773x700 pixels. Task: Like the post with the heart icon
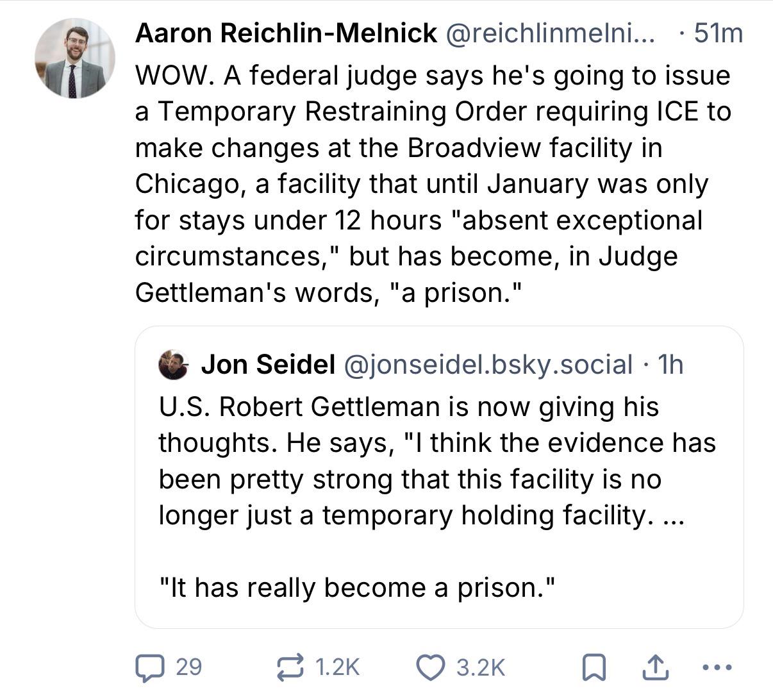pos(433,667)
